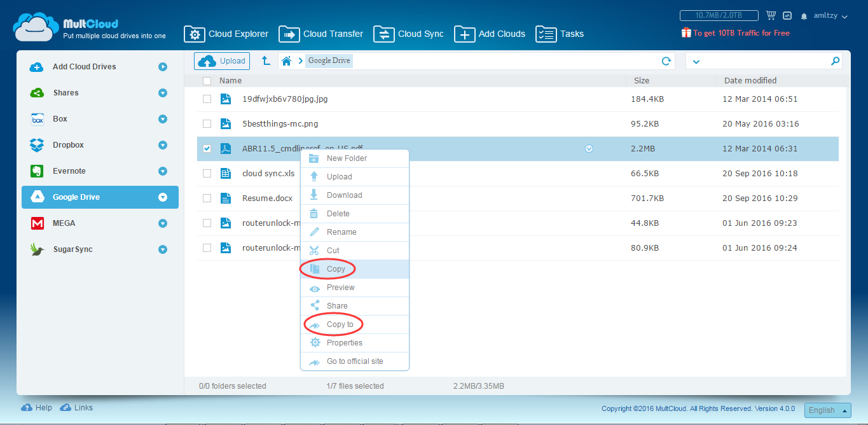
Task: Open Properties from context menu
Action: [x=354, y=343]
